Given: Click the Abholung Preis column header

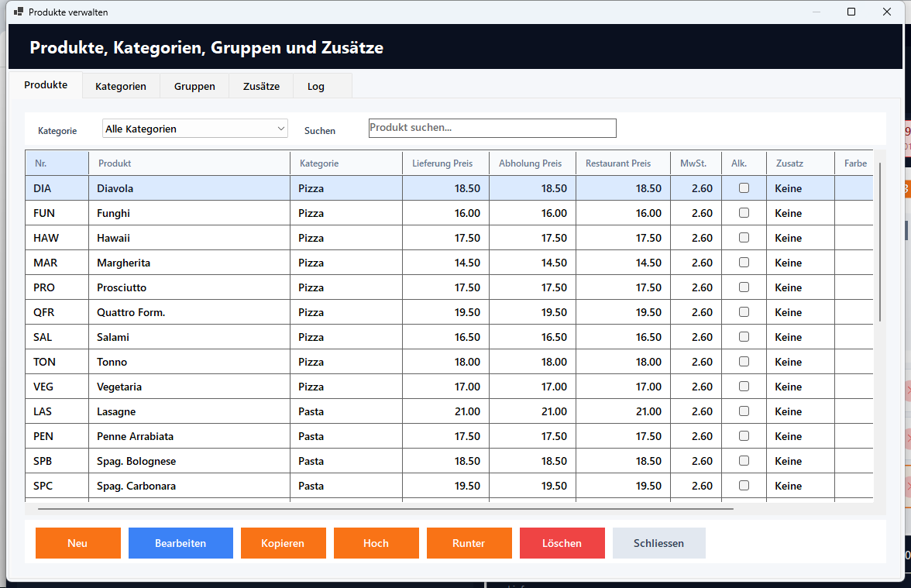Looking at the screenshot, I should [532, 163].
